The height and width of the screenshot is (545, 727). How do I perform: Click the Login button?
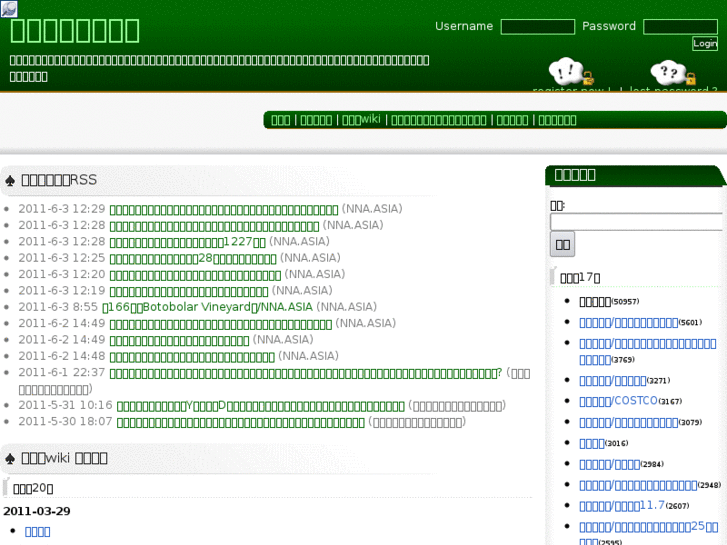coord(705,43)
